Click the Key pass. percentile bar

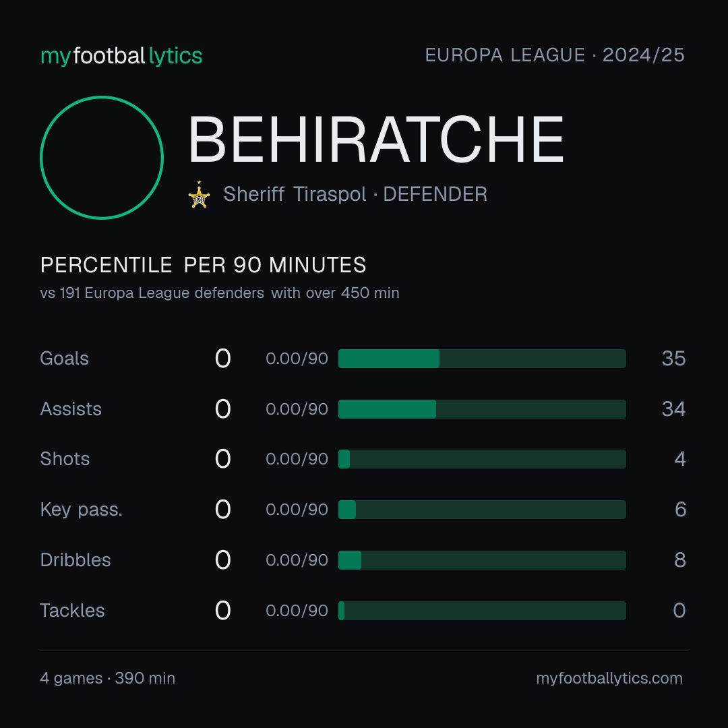click(482, 510)
